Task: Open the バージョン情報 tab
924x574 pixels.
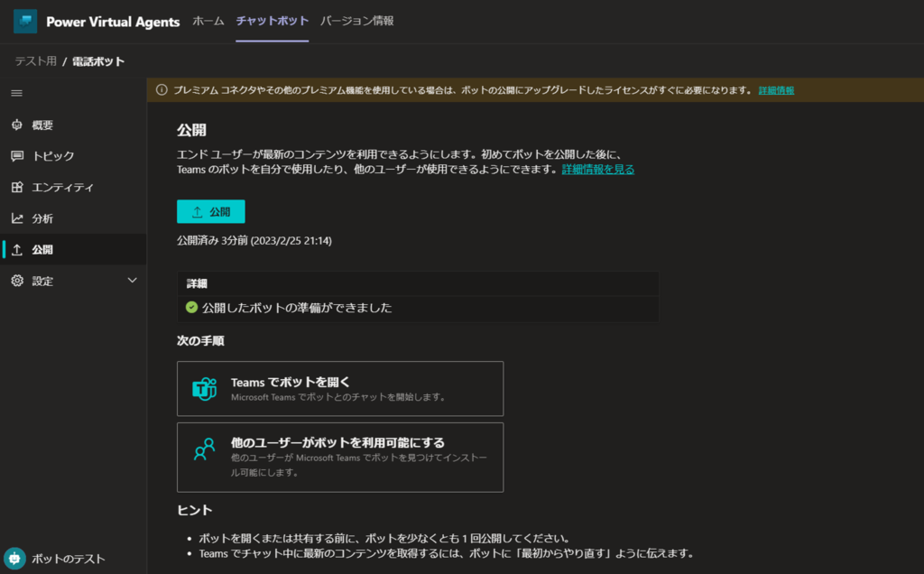Action: [357, 22]
